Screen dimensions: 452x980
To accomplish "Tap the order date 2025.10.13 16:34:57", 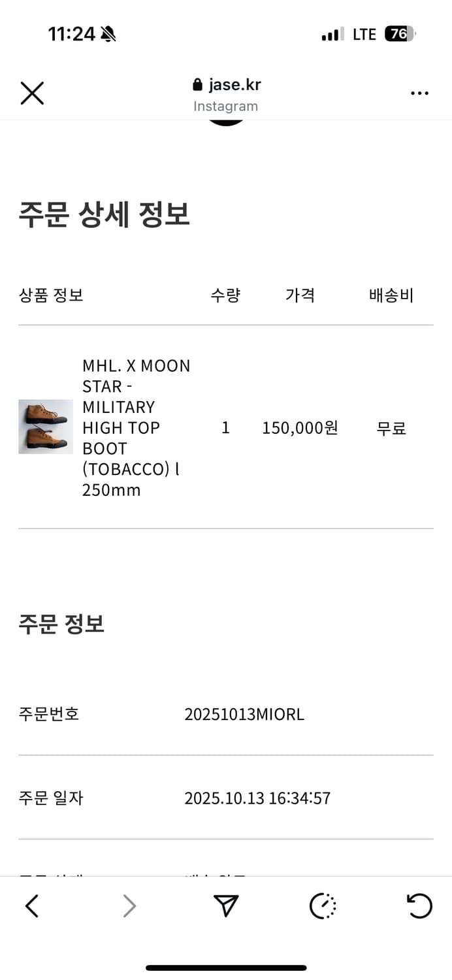I will pyautogui.click(x=257, y=798).
